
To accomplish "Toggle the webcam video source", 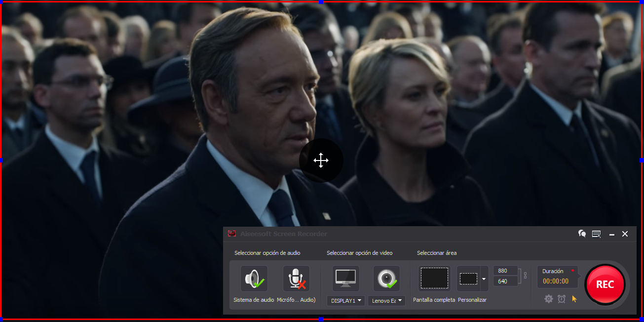I will [386, 279].
